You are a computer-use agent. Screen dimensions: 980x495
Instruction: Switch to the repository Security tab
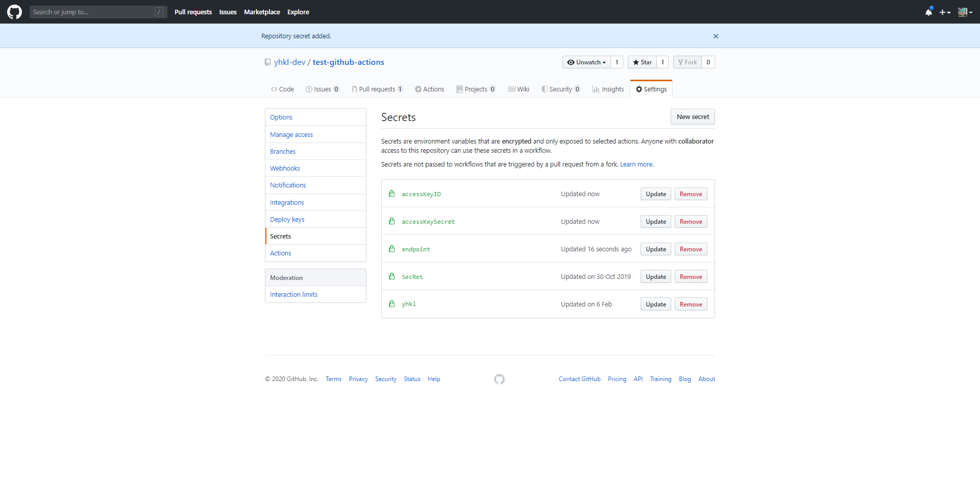point(561,89)
